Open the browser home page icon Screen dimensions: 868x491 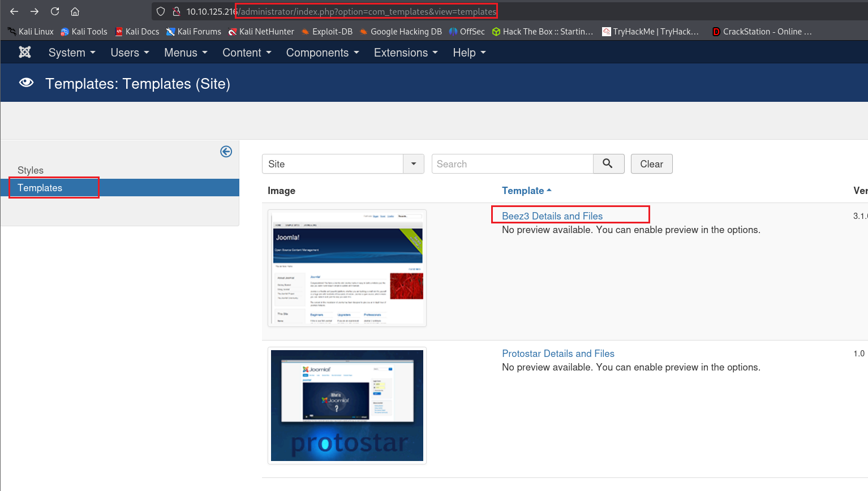pos(75,11)
